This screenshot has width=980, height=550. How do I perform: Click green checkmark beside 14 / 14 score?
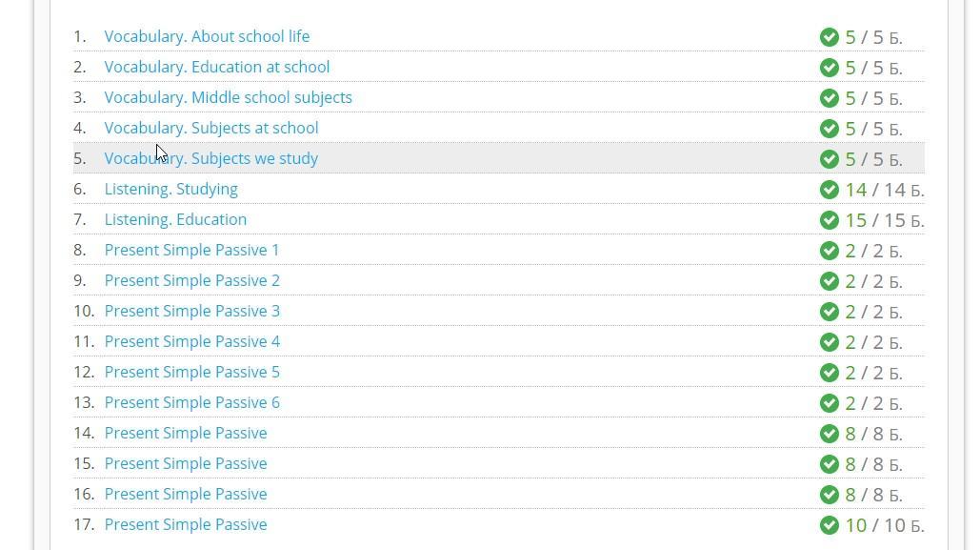pos(830,190)
